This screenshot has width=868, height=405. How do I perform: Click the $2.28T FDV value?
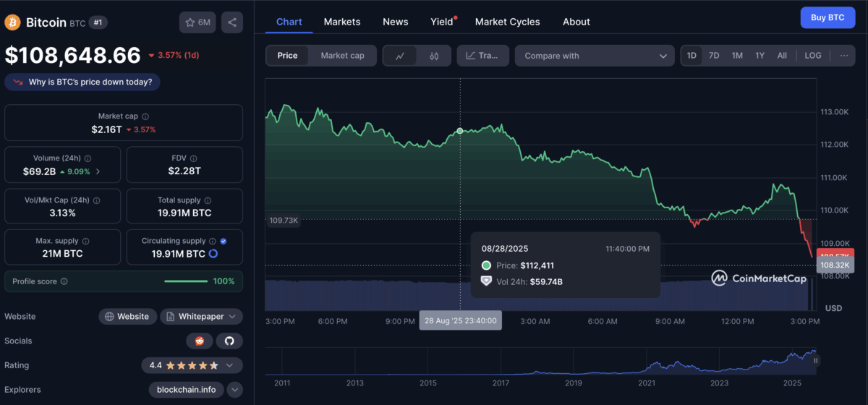(x=184, y=171)
